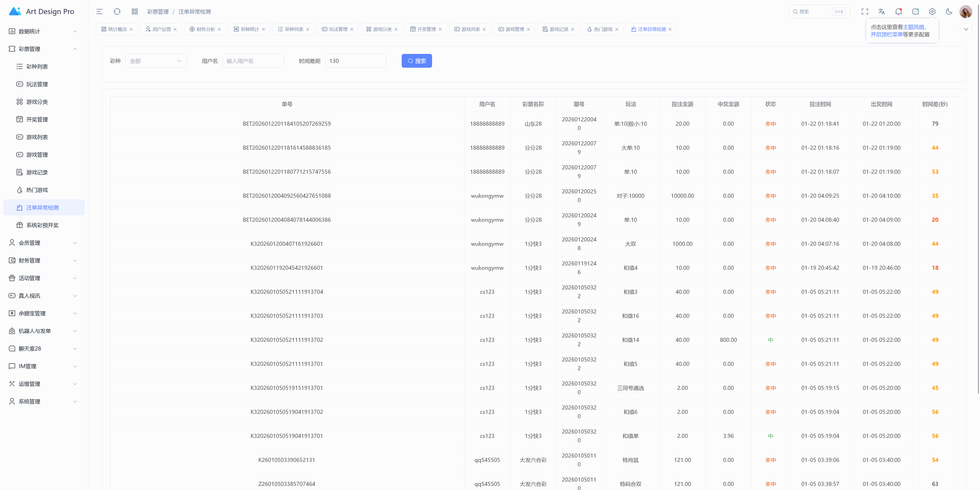980x490 pixels.
Task: Open the language translation icon
Action: point(881,11)
